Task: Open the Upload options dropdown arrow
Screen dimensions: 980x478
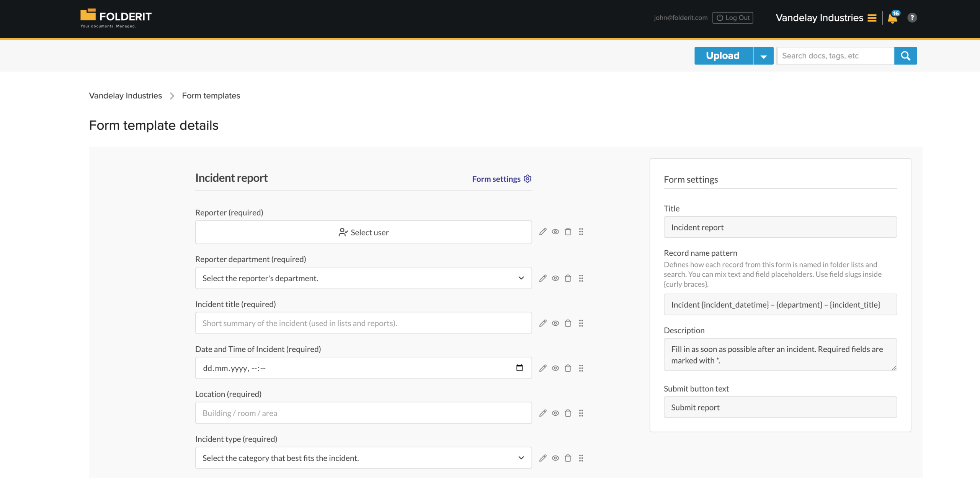Action: coord(763,55)
